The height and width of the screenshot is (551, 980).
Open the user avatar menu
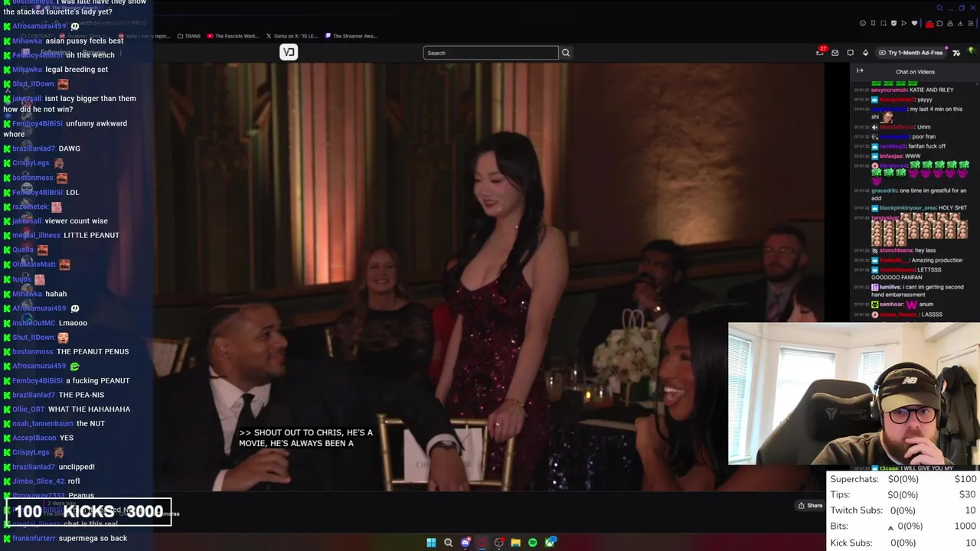(972, 52)
